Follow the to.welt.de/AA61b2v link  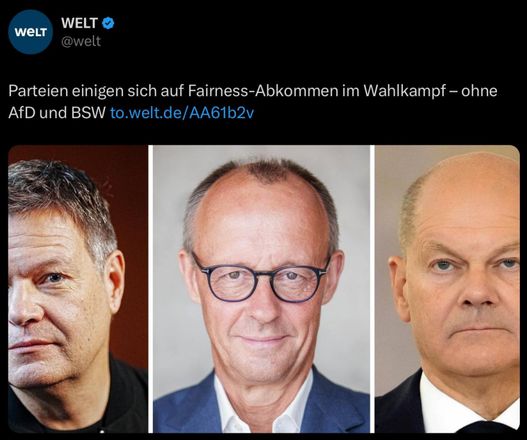tap(182, 113)
